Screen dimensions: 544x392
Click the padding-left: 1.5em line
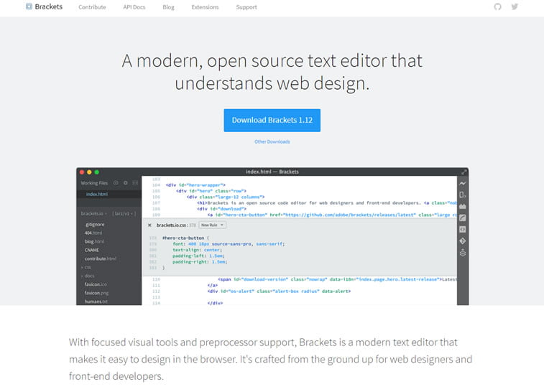(x=198, y=256)
